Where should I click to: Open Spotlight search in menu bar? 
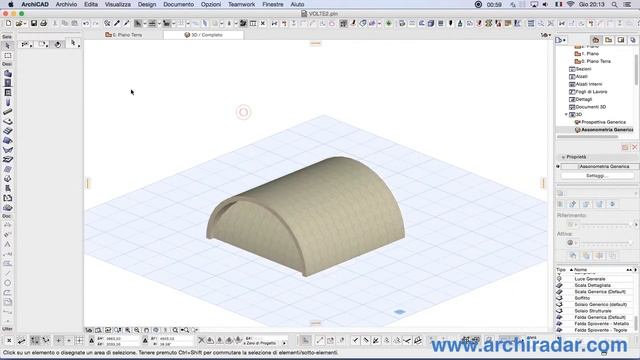614,4
